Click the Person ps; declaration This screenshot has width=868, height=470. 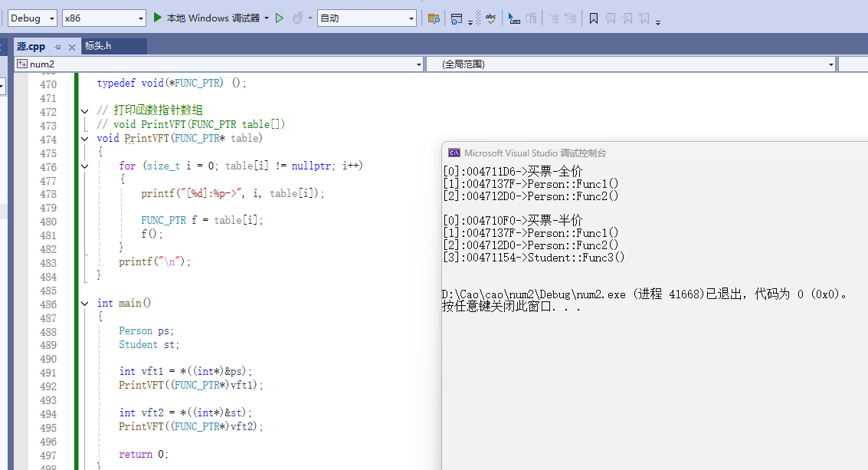click(x=146, y=331)
